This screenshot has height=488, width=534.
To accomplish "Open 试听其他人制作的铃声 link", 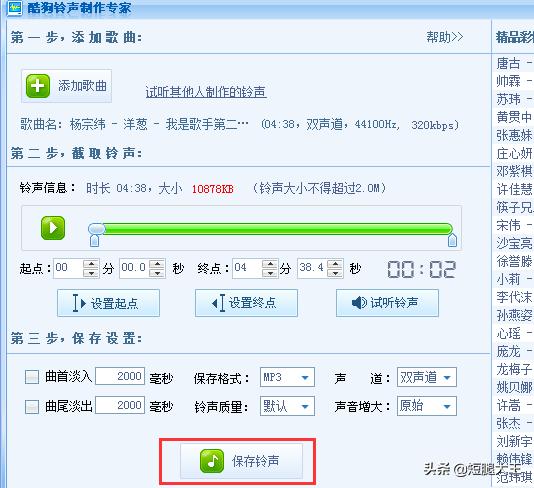I will (x=206, y=92).
